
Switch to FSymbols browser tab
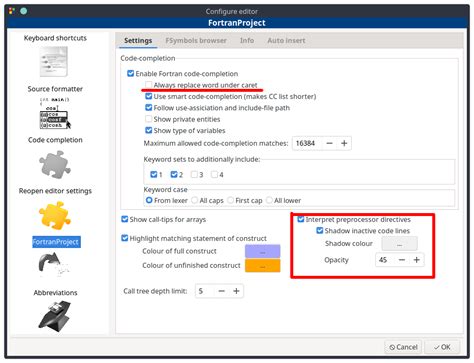[x=196, y=41]
